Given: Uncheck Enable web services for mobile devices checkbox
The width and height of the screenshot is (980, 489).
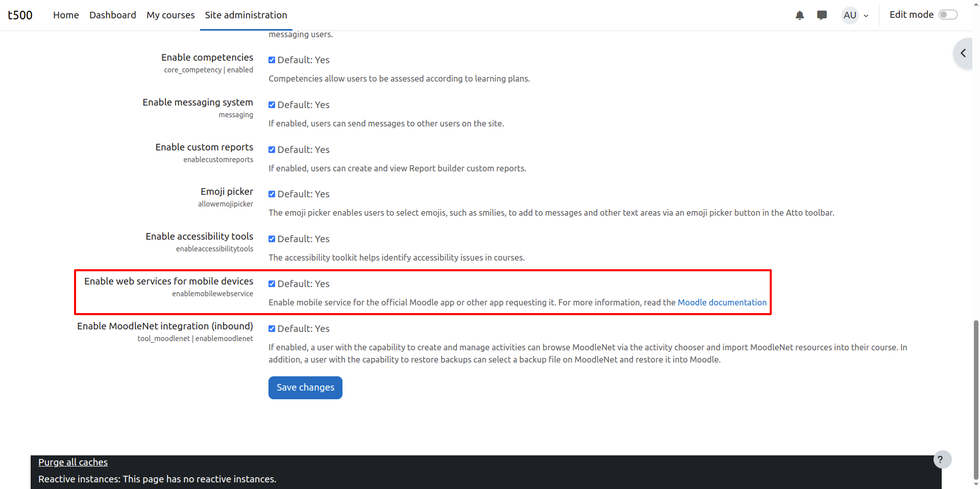Looking at the screenshot, I should point(272,284).
